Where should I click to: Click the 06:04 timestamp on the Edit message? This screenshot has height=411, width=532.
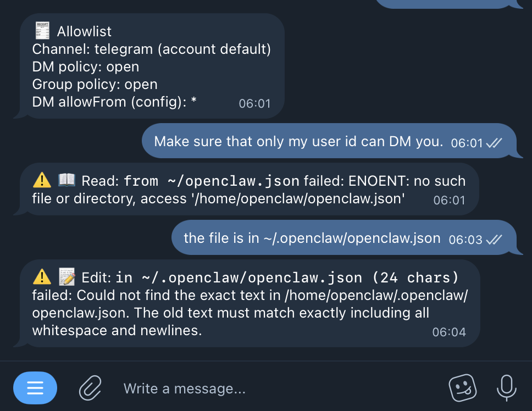coord(452,331)
